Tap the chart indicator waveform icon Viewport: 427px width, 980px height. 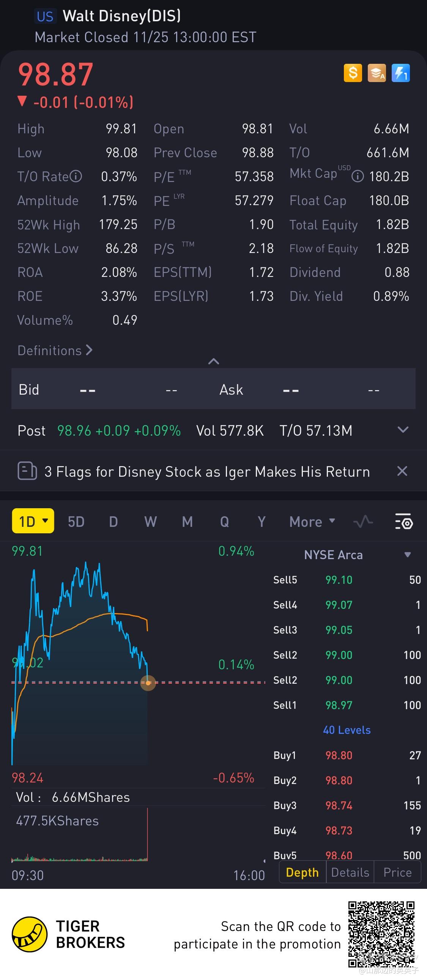click(x=363, y=522)
